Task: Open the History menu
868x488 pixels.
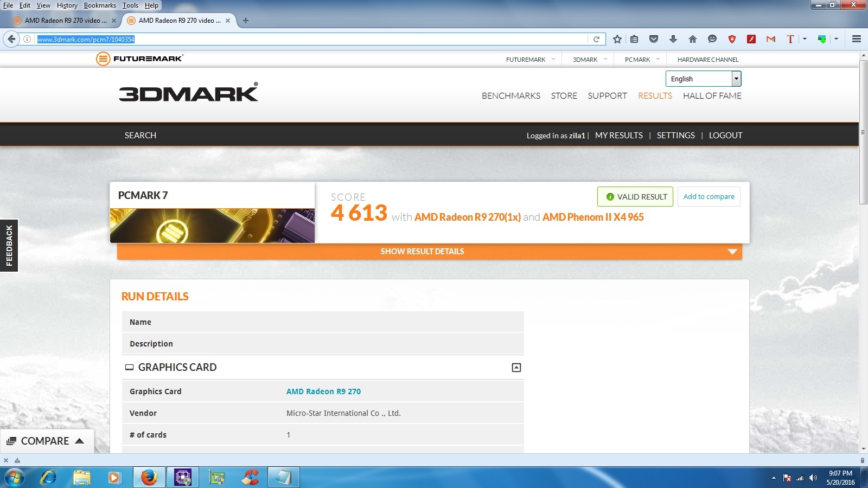Action: click(67, 5)
